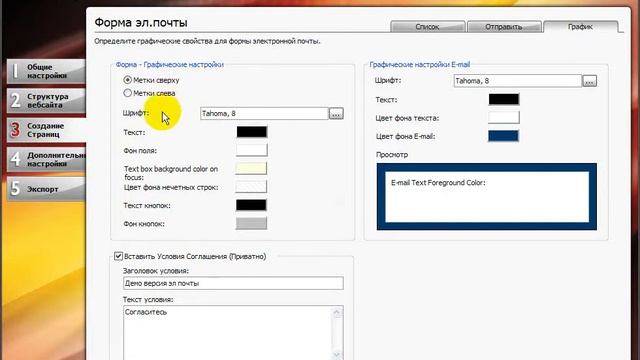Click the Просмотр label
The image size is (640, 360).
click(x=392, y=155)
